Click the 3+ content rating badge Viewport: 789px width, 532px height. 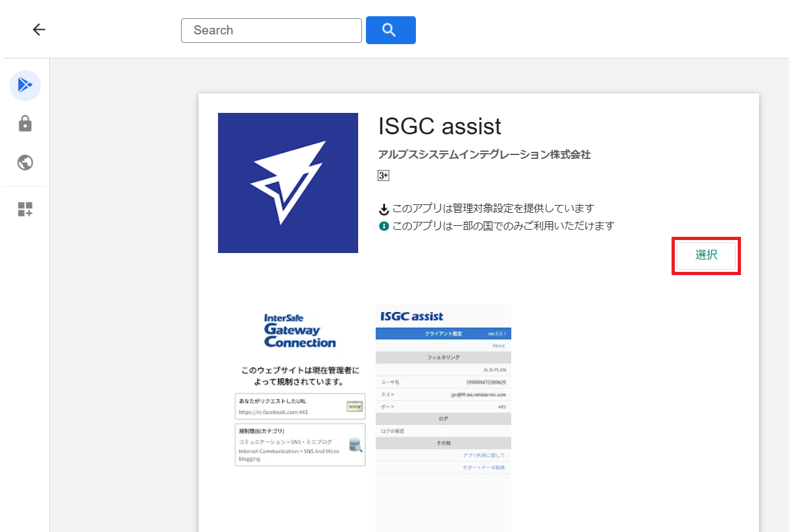[383, 175]
